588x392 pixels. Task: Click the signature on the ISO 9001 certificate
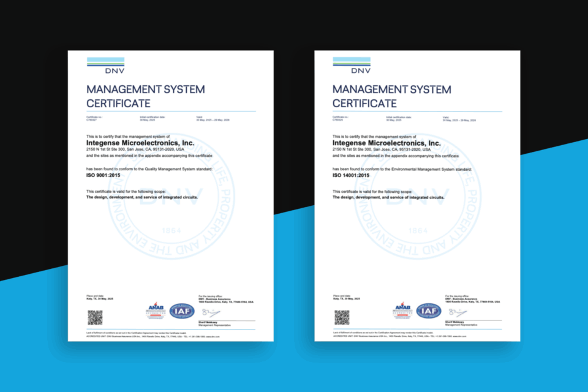[x=211, y=312]
